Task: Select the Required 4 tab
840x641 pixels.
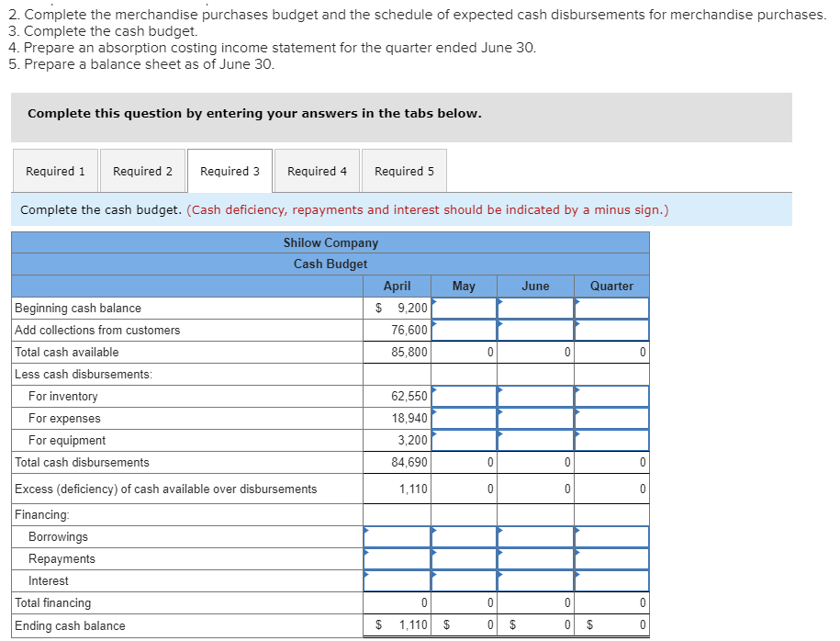Action: pyautogui.click(x=317, y=171)
